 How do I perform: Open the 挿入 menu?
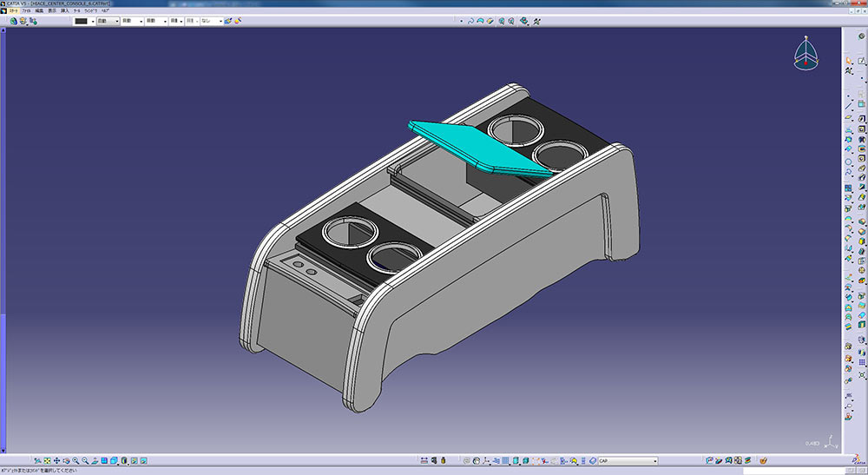(x=64, y=10)
